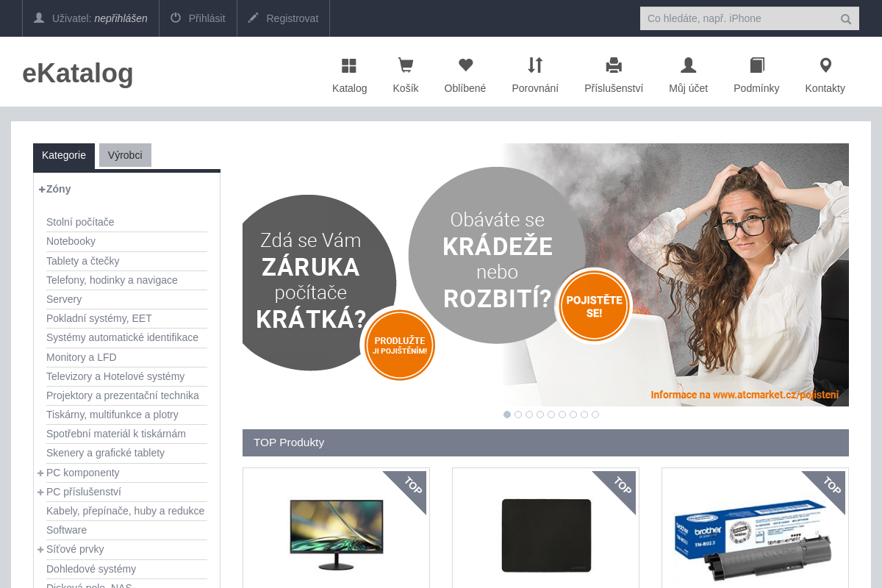Image resolution: width=882 pixels, height=588 pixels.
Task: Click the Příslušenství printer icon
Action: pos(614,65)
